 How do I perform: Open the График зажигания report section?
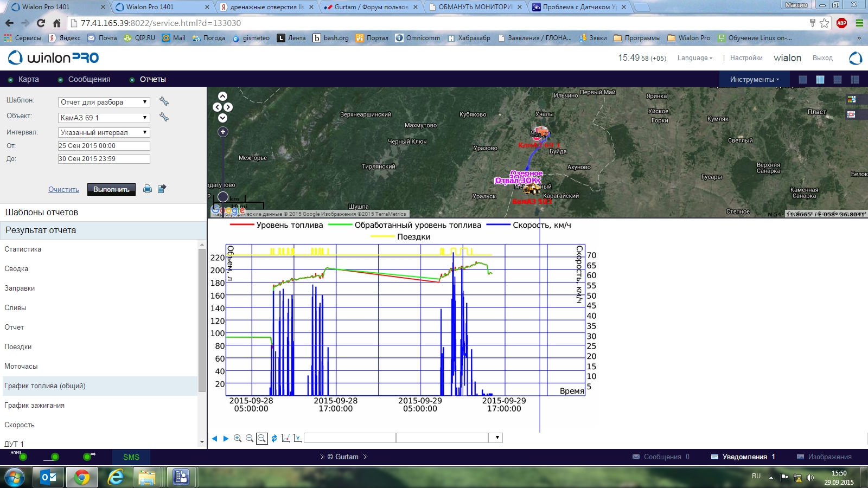click(34, 406)
